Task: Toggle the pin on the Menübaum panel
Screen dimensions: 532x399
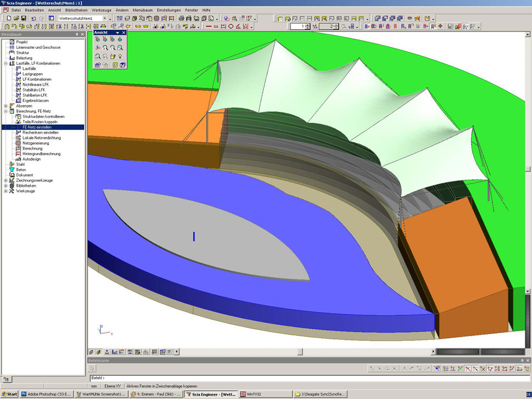Action: click(76, 34)
